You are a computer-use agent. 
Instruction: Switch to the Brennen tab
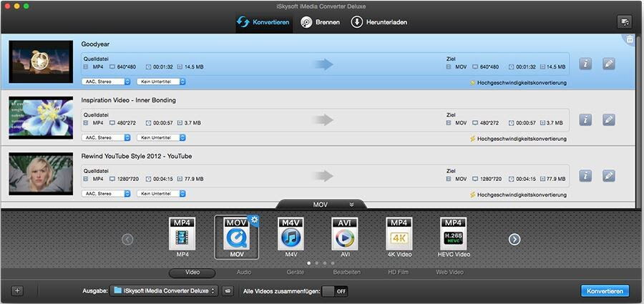(x=320, y=22)
